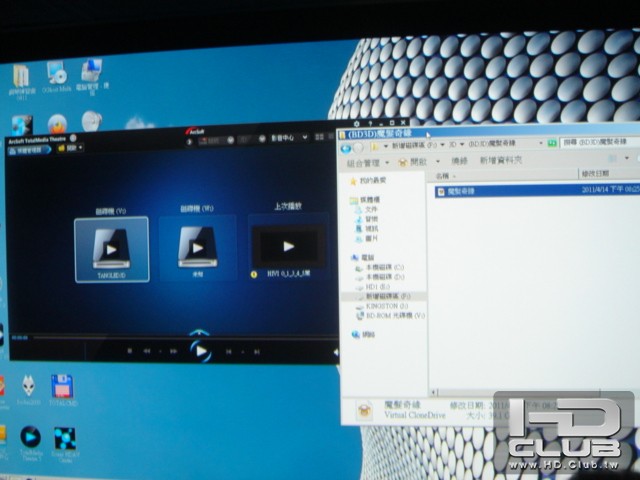640x480 pixels.
Task: Click the Fast-forward button in player controls
Action: tap(173, 351)
